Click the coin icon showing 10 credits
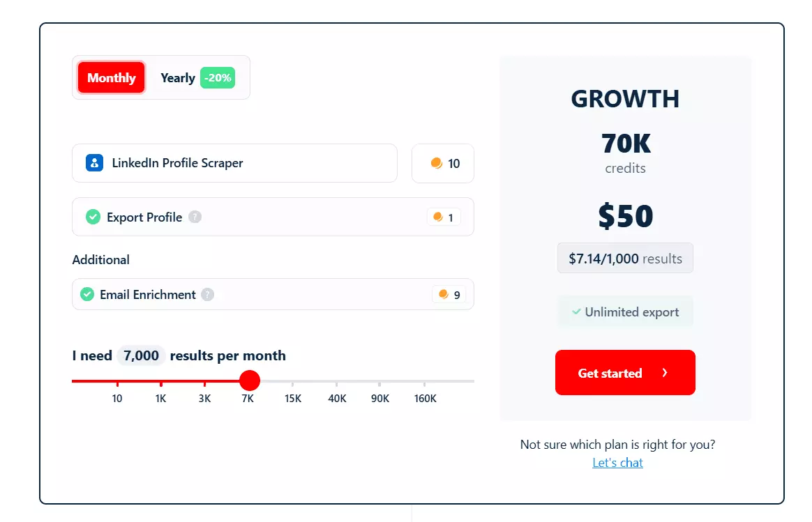The width and height of the screenshot is (812, 522). tap(437, 163)
